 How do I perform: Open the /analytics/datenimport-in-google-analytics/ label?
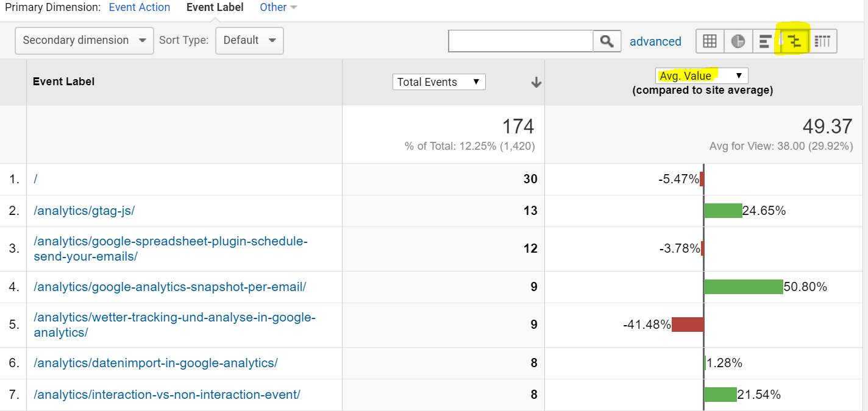[155, 363]
